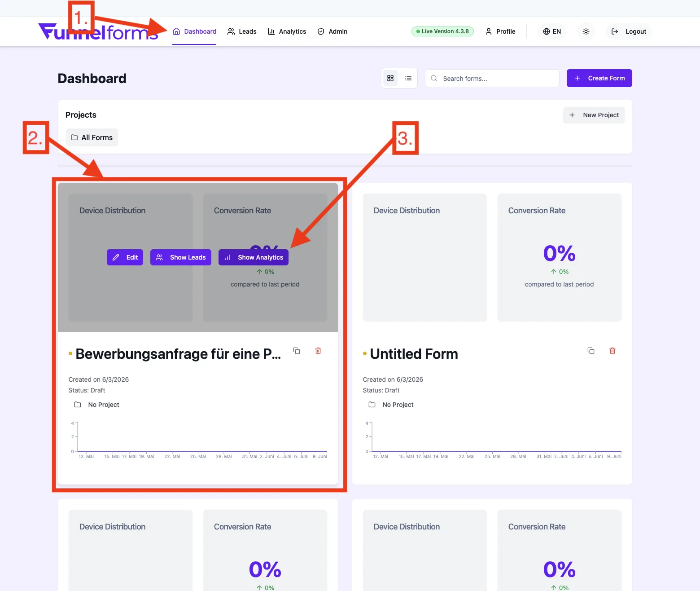Change project of Bewerbungsanfrage via No Project
700x591 pixels.
coord(96,405)
